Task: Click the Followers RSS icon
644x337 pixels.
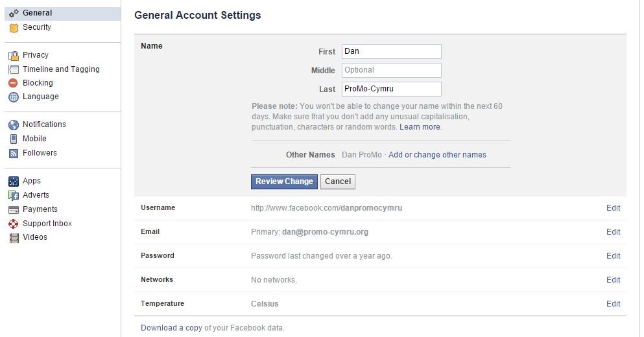Action: click(x=14, y=153)
